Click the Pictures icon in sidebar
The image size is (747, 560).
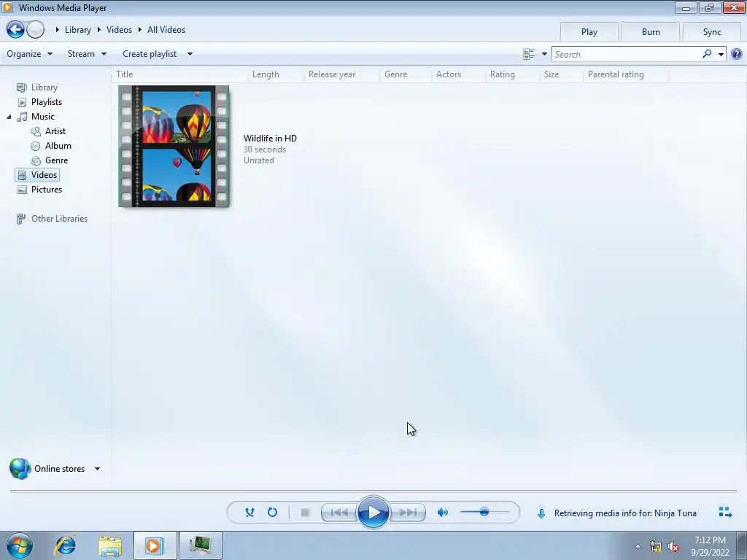(22, 190)
